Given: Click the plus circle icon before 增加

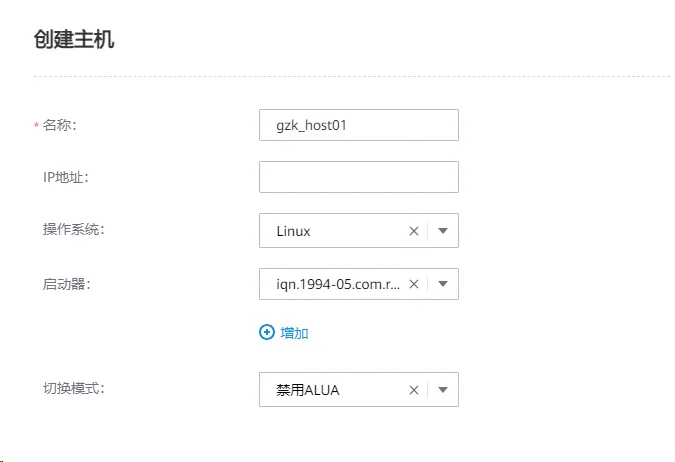Looking at the screenshot, I should 267,333.
